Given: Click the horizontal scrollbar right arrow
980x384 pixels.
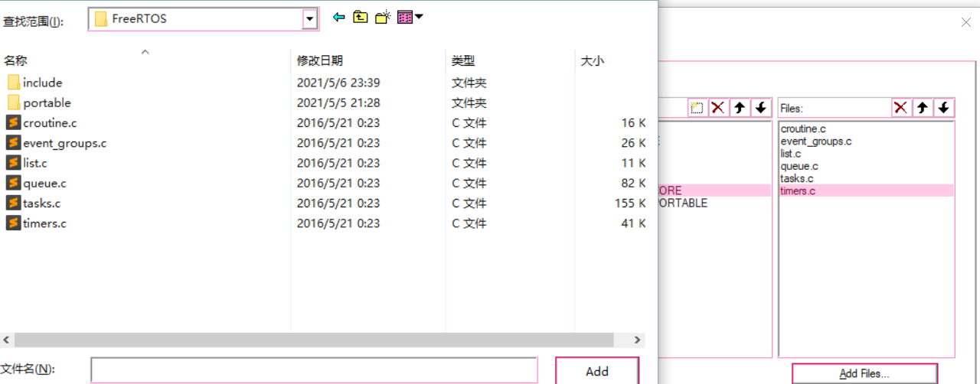Looking at the screenshot, I should (637, 339).
